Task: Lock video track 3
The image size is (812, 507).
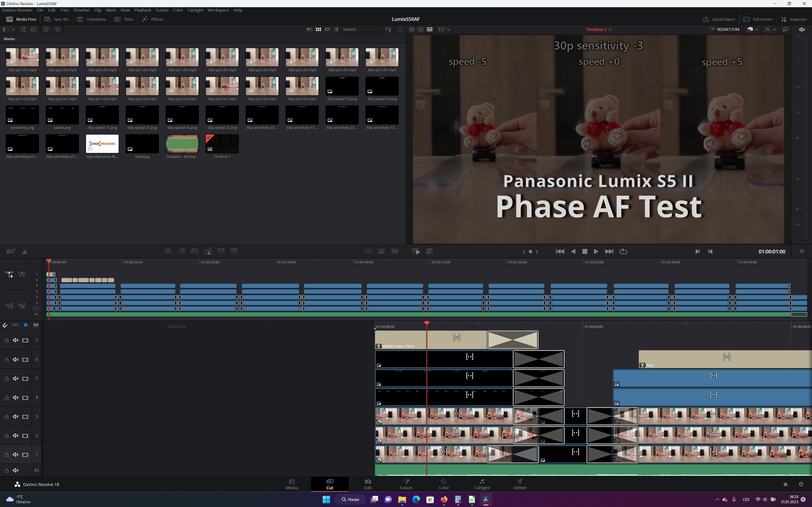Action: coord(6,416)
